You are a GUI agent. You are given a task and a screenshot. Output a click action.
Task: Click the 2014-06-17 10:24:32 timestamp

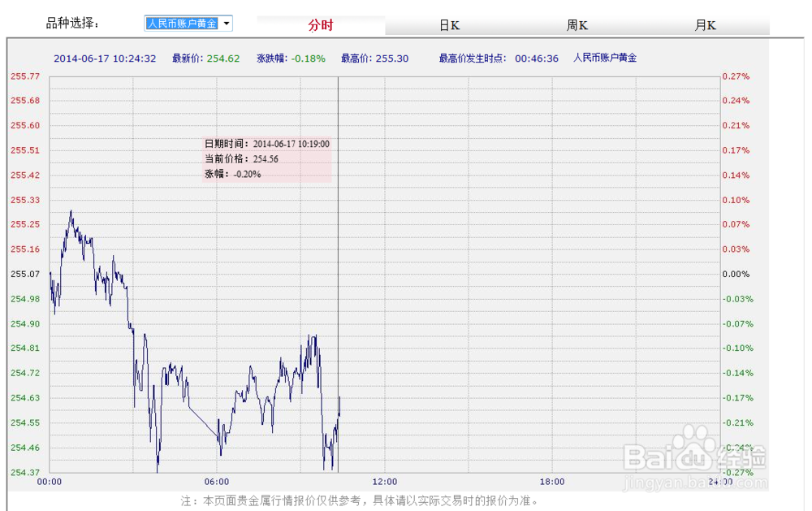(x=106, y=58)
